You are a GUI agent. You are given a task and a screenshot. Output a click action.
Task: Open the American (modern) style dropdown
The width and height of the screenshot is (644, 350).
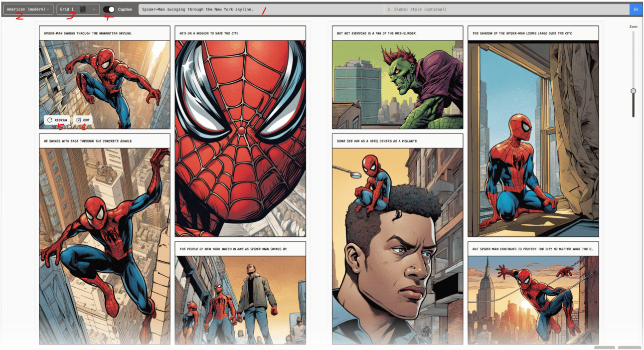point(28,9)
